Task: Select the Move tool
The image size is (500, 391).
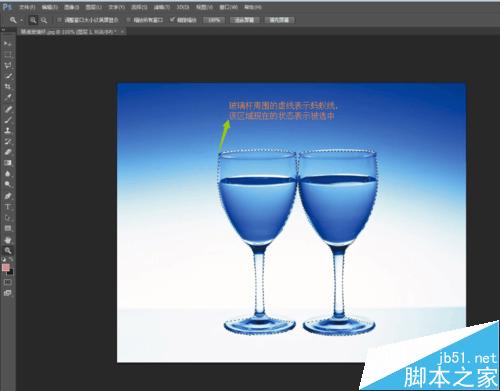Action: (8, 44)
